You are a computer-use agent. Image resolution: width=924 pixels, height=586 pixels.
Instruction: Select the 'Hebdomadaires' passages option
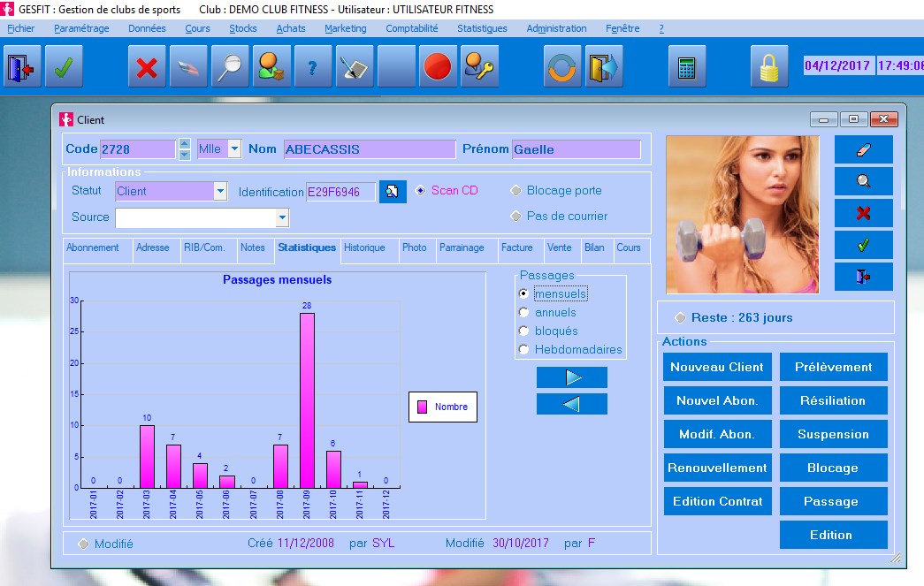point(524,349)
